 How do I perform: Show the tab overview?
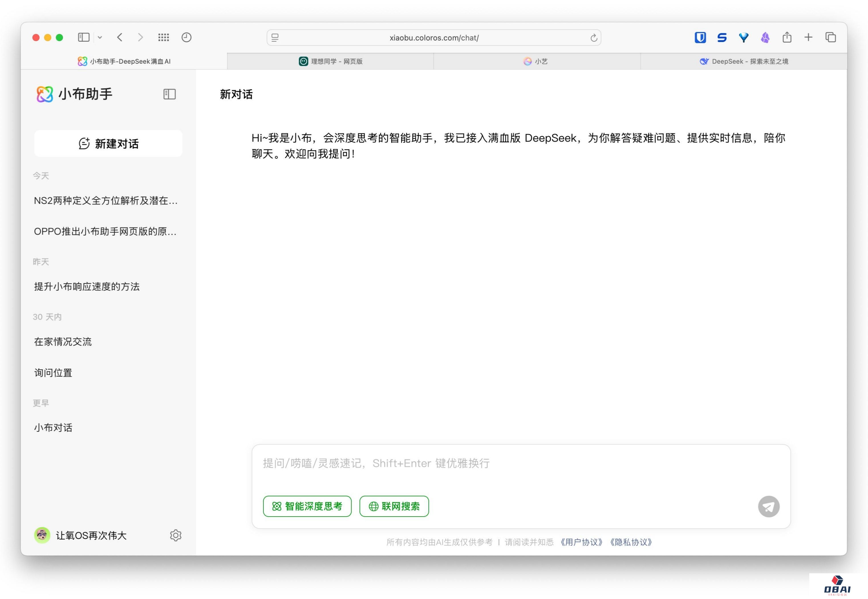click(x=831, y=37)
